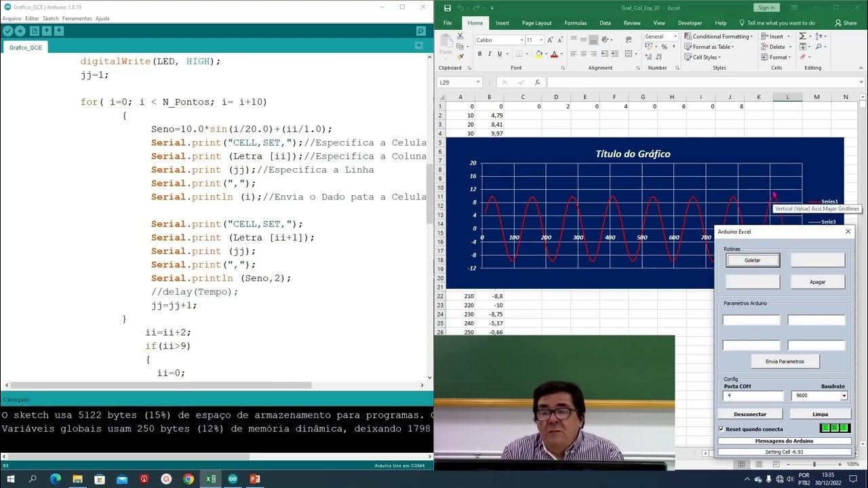868x488 pixels.
Task: Click the Arduino Upload arrow button
Action: [20, 31]
